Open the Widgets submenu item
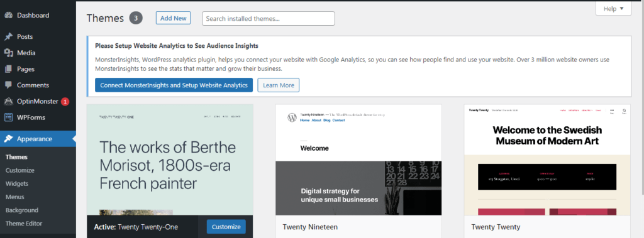Viewport: 644px width, 238px height. [x=17, y=183]
